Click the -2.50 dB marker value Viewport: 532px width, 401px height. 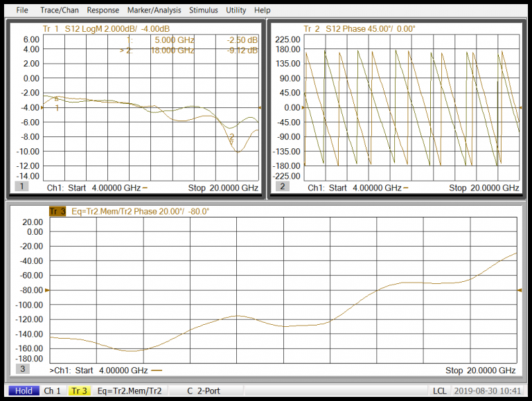[242, 40]
